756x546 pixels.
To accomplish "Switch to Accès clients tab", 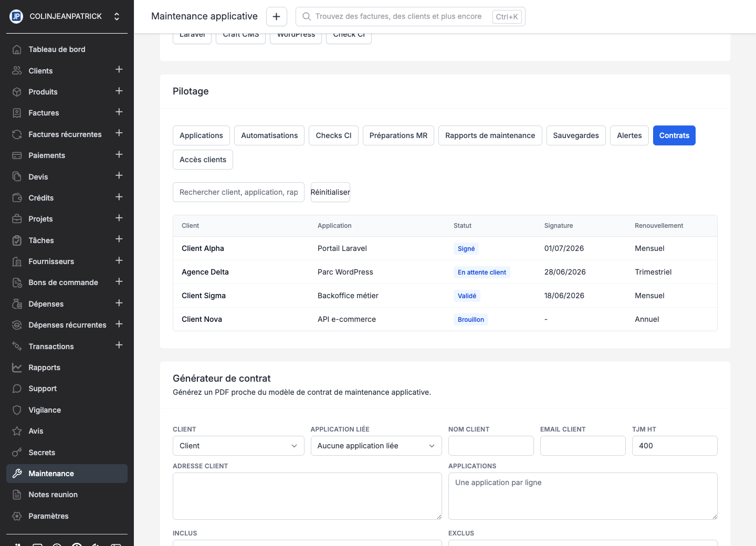I will 203,160.
